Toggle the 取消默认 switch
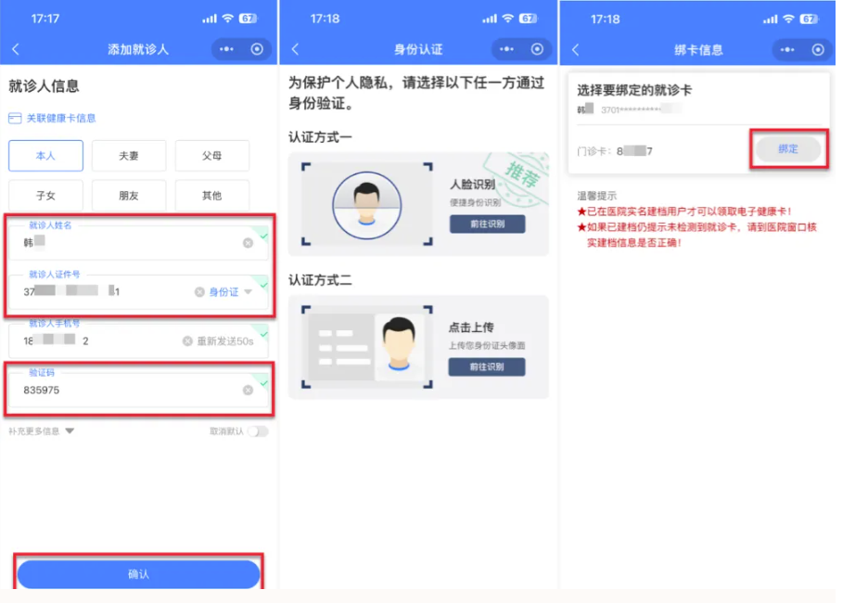The height and width of the screenshot is (603, 868). click(257, 431)
